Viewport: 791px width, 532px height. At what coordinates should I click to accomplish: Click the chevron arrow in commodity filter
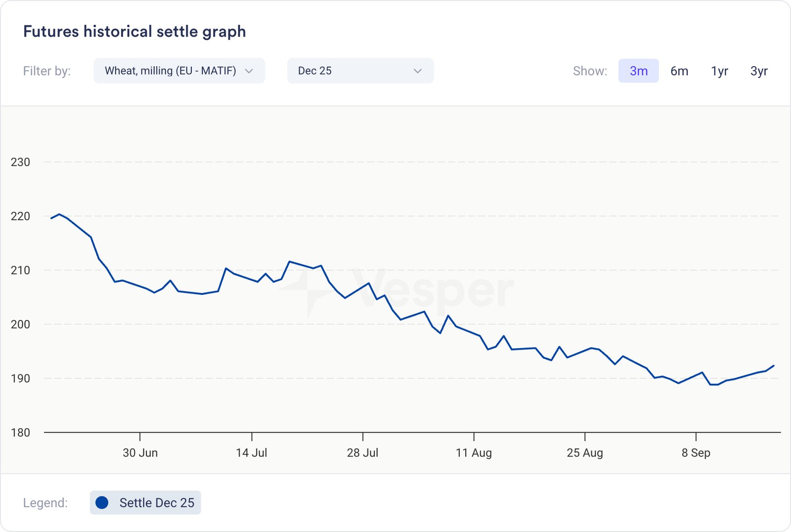249,71
